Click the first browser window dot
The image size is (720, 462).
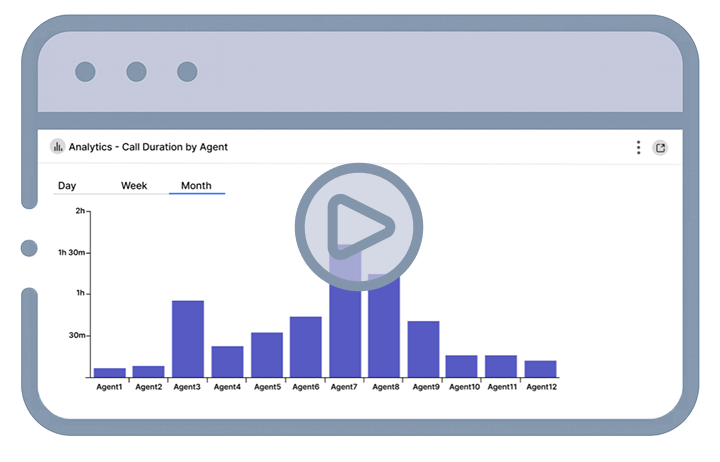click(x=85, y=72)
